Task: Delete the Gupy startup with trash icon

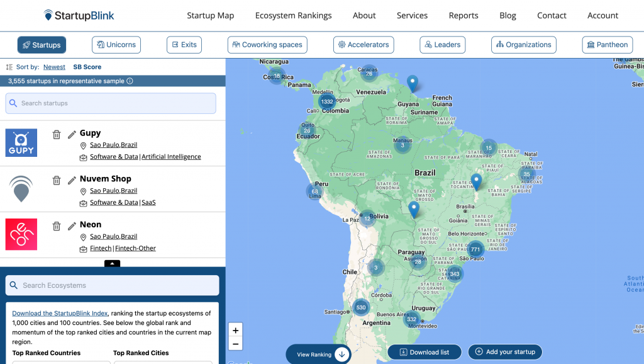Action: pos(57,134)
